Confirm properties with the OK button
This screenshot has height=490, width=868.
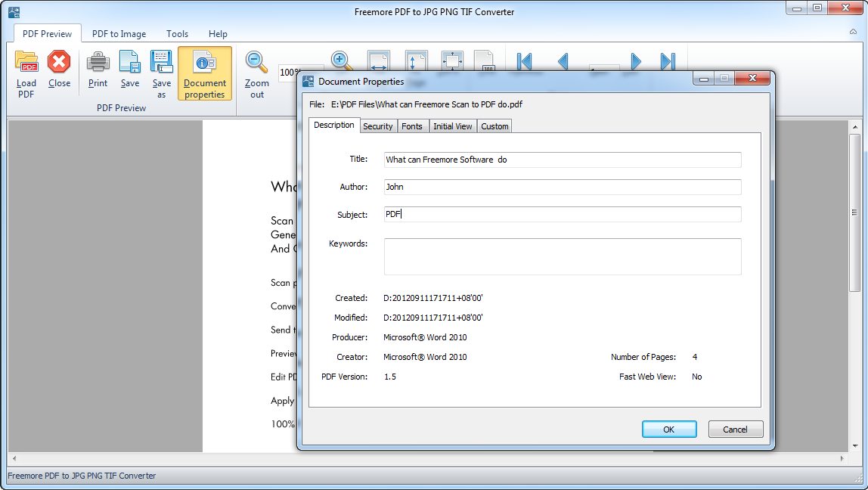pos(669,429)
